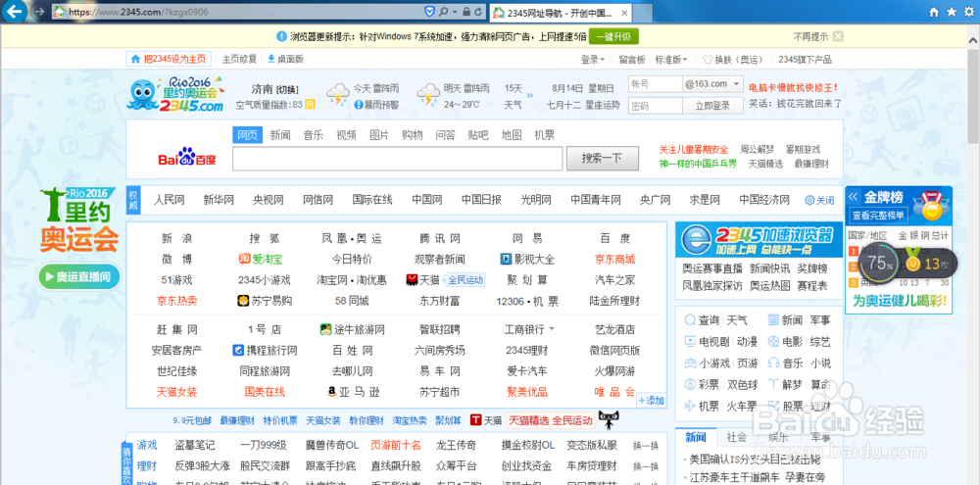The image size is (980, 485).
Task: Click 75% accelerator floating widget
Action: (x=879, y=264)
